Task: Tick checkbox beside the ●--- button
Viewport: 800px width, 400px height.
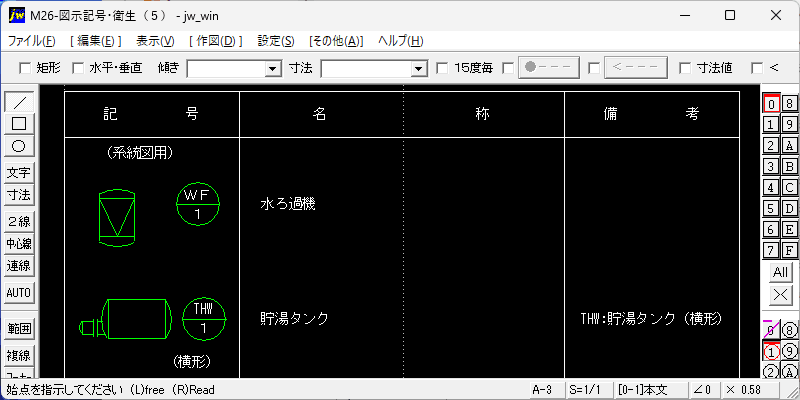Action: click(x=508, y=68)
